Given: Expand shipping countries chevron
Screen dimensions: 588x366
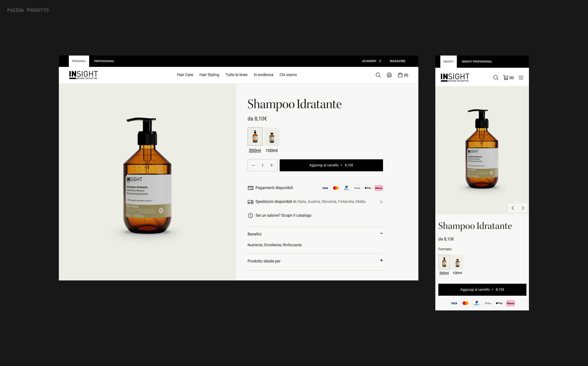Looking at the screenshot, I should tap(381, 202).
